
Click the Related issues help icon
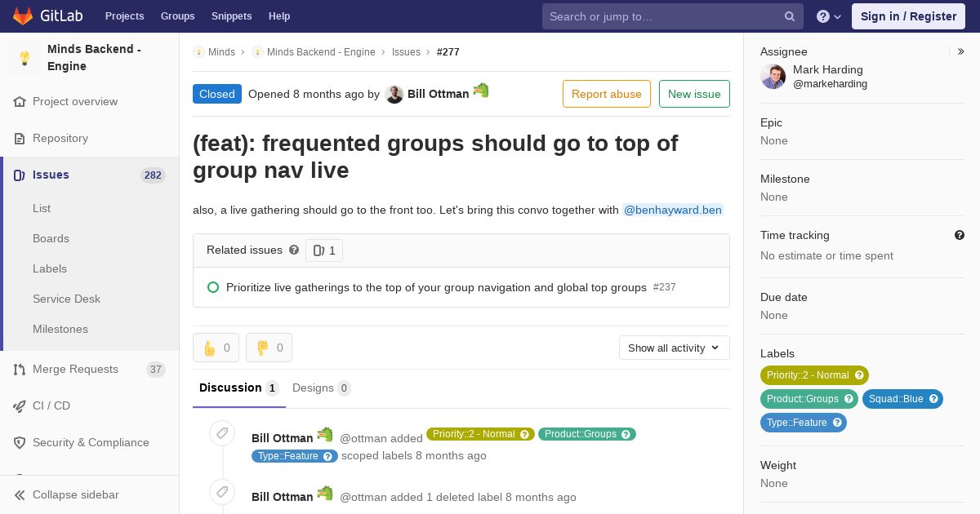pyautogui.click(x=294, y=250)
